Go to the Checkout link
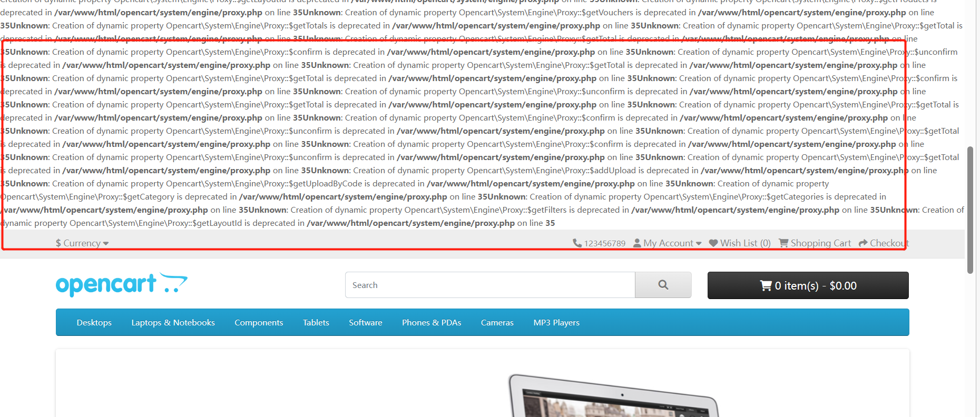 [x=884, y=243]
